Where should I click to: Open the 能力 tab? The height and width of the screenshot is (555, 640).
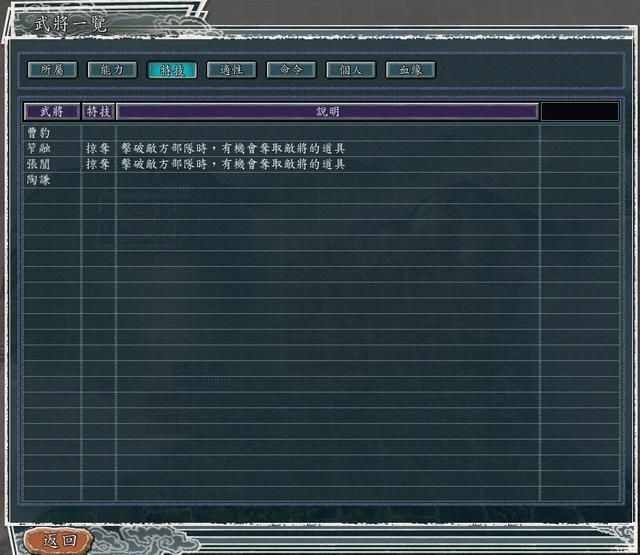pyautogui.click(x=112, y=70)
